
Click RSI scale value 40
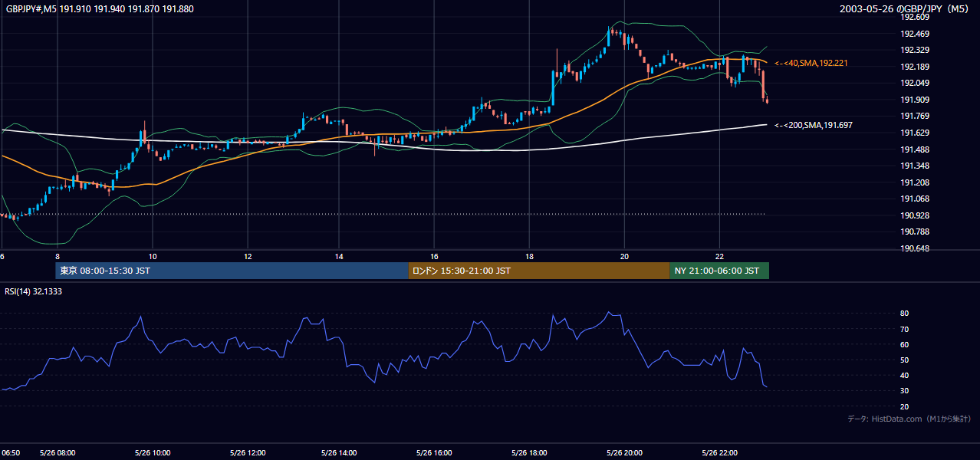tap(905, 375)
